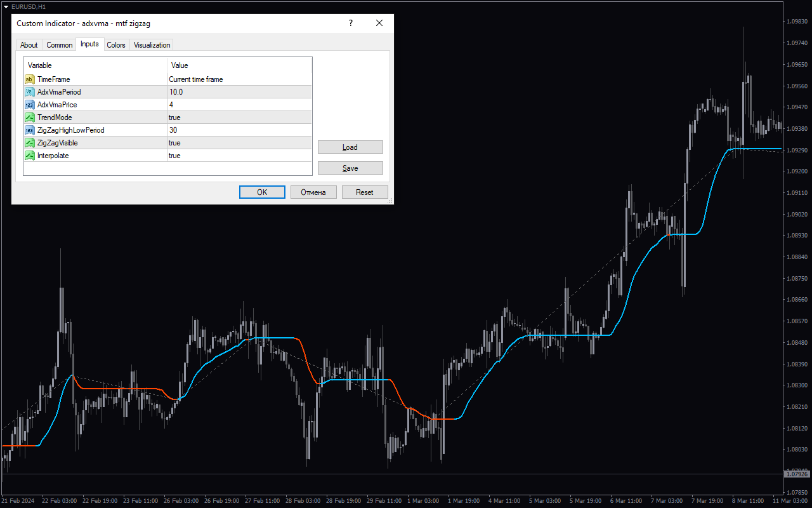The width and height of the screenshot is (812, 508).
Task: Click the Reset button
Action: pos(365,192)
